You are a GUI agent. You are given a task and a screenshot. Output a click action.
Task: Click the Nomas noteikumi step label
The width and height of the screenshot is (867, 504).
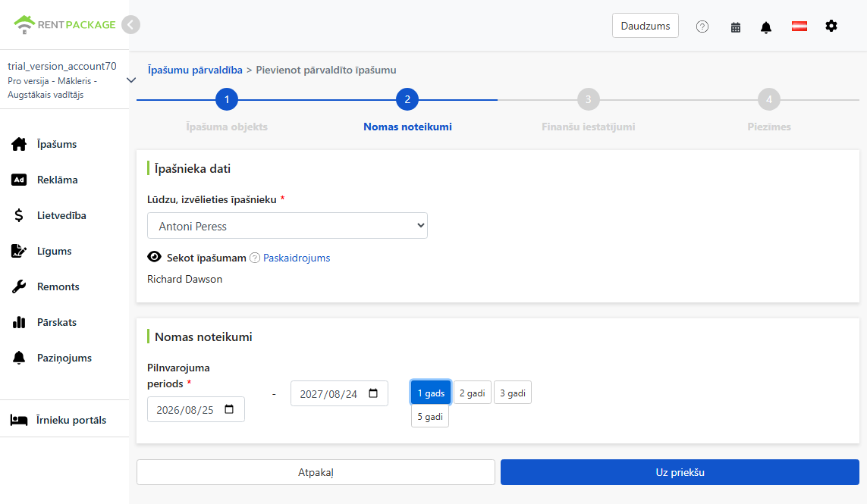tap(407, 127)
